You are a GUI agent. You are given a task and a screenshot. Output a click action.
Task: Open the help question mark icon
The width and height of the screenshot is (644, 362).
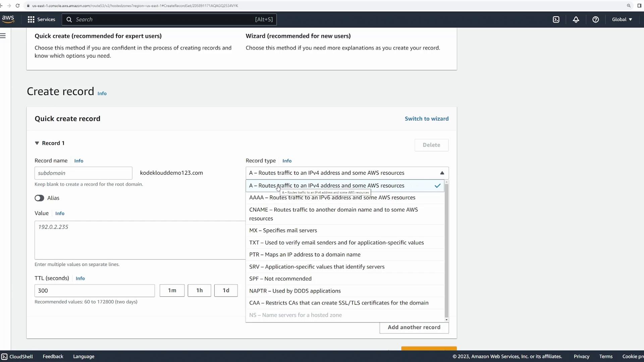596,19
